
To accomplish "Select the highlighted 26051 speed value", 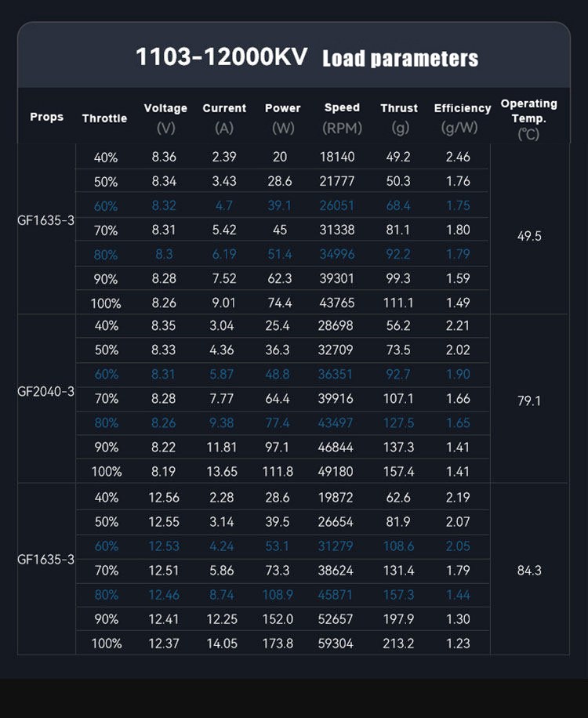I will click(336, 205).
